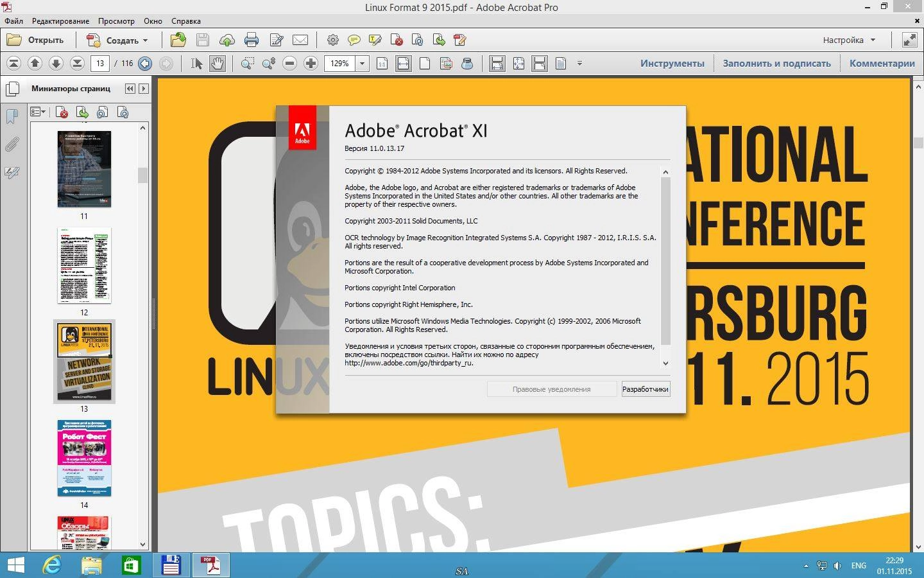Click the About dialog text scrollbar down arrow

pos(665,363)
